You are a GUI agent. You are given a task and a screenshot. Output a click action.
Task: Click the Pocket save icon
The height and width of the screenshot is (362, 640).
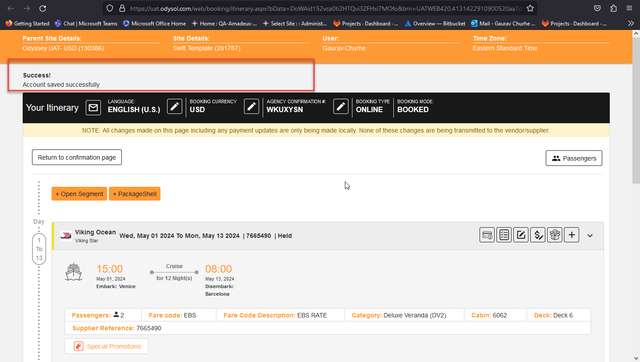[x=597, y=8]
